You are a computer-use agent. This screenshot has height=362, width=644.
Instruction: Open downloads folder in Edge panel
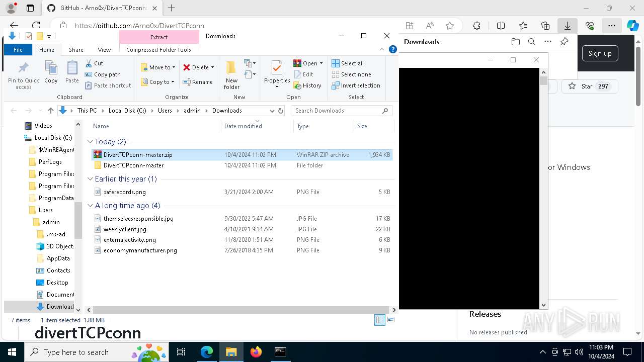coord(515,42)
